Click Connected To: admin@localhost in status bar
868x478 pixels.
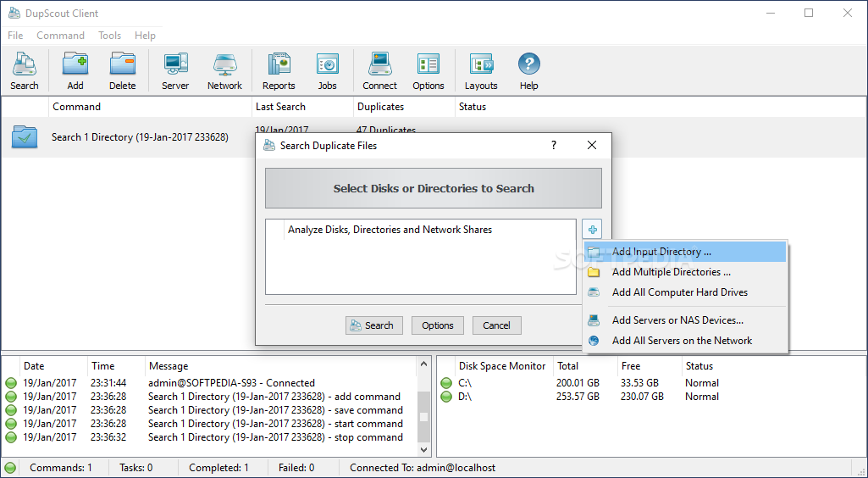tap(423, 468)
